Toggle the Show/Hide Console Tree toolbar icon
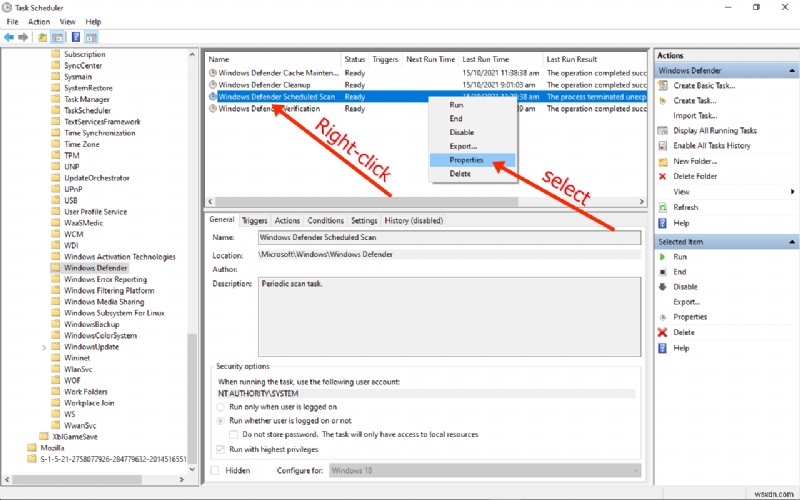This screenshot has height=500, width=800. (58, 37)
